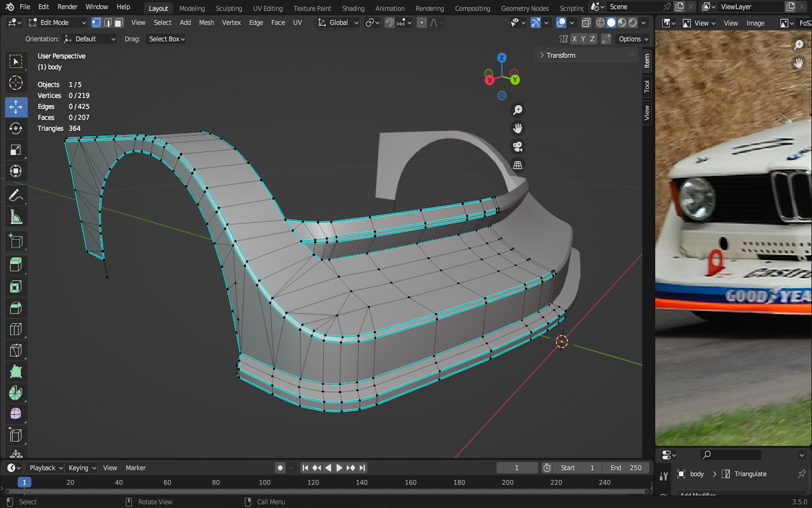Enable face select mode
This screenshot has width=812, height=508.
tap(118, 23)
